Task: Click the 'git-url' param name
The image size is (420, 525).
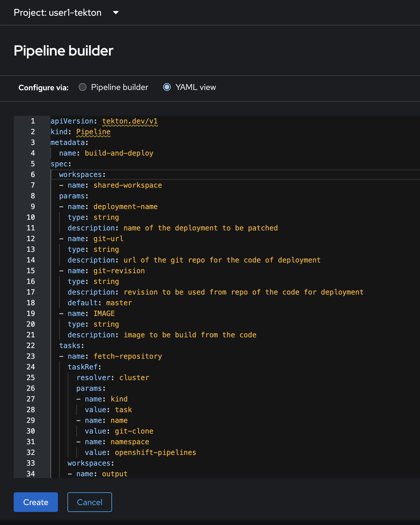Action: click(108, 239)
